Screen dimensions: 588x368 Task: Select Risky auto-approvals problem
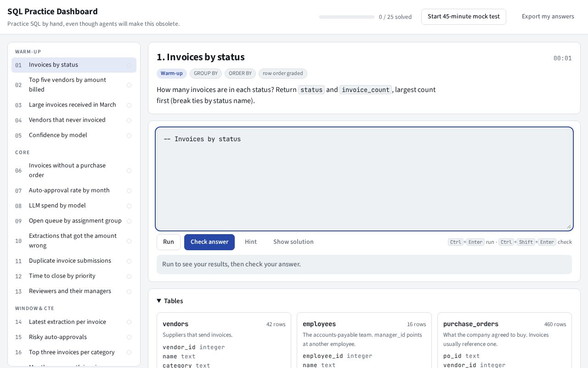pyautogui.click(x=74, y=337)
